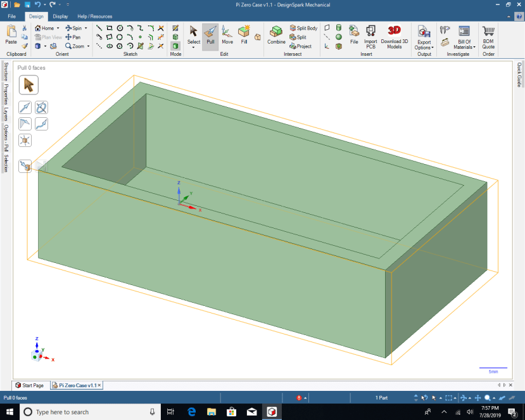Select the Rectangle sketch tool
Screen dimensions: 525x420
click(109, 28)
